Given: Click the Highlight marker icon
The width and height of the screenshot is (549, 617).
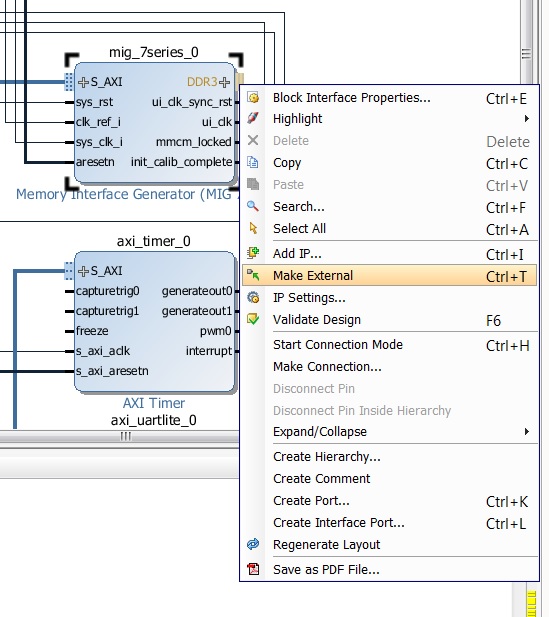Looking at the screenshot, I should point(253,118).
